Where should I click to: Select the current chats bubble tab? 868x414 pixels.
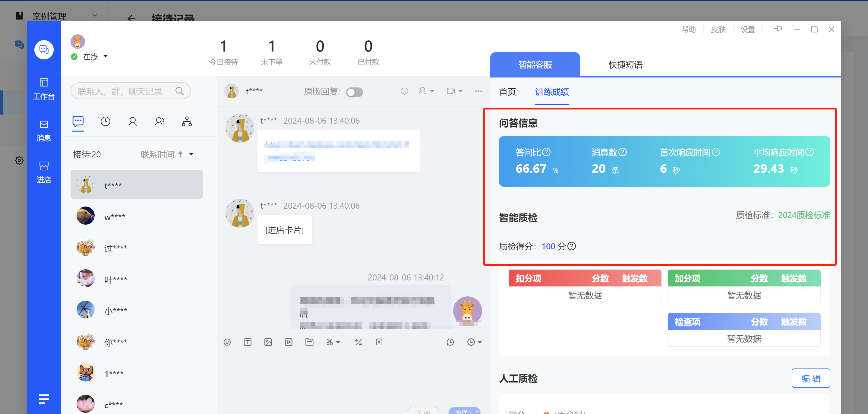click(78, 121)
